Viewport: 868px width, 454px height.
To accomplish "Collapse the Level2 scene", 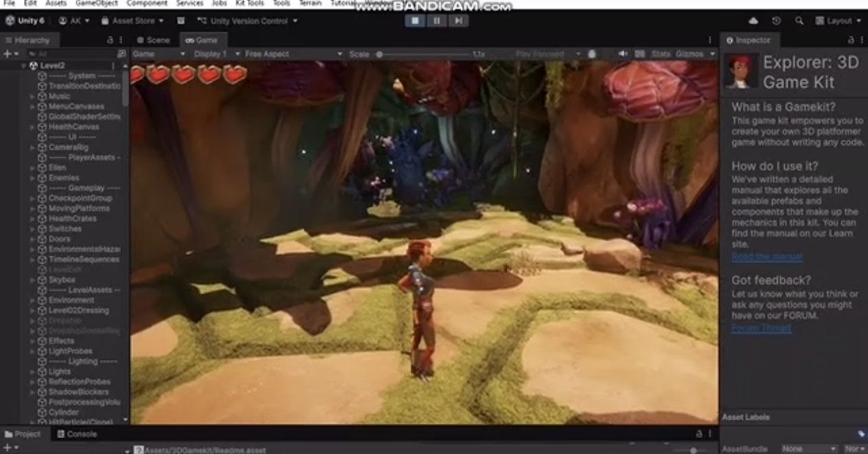I will pyautogui.click(x=23, y=65).
